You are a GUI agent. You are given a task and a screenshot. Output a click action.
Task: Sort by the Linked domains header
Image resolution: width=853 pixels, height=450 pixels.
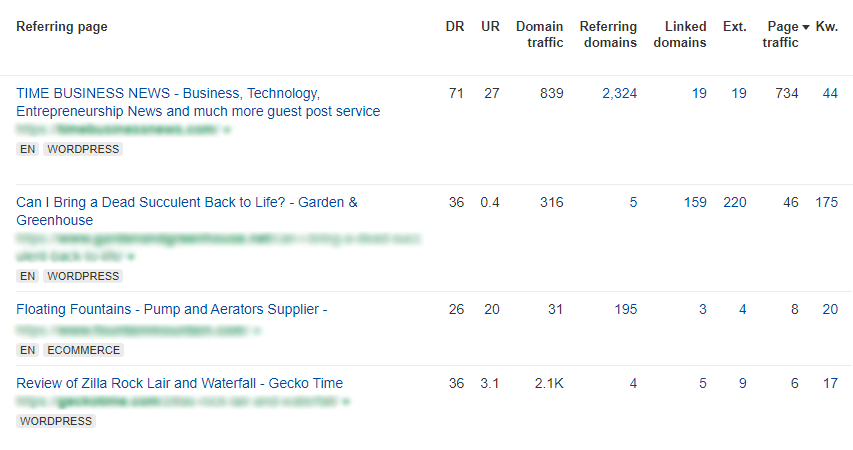pyautogui.click(x=680, y=34)
